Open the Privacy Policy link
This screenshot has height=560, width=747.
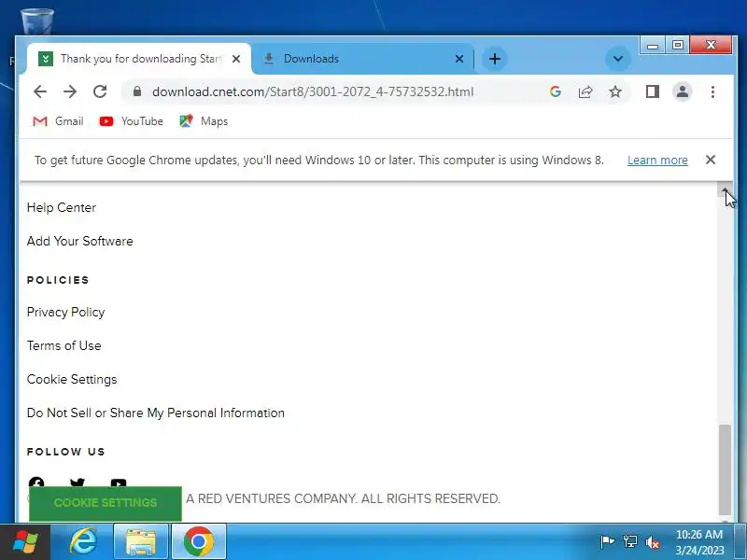65,313
